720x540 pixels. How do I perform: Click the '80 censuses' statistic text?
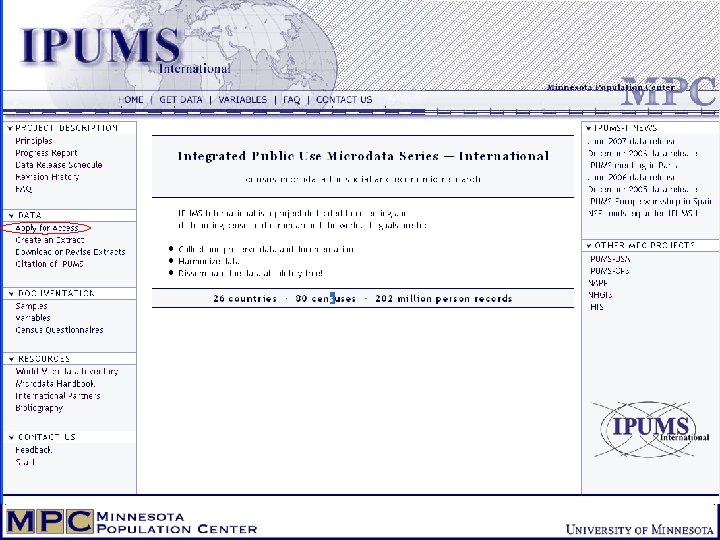pos(326,299)
